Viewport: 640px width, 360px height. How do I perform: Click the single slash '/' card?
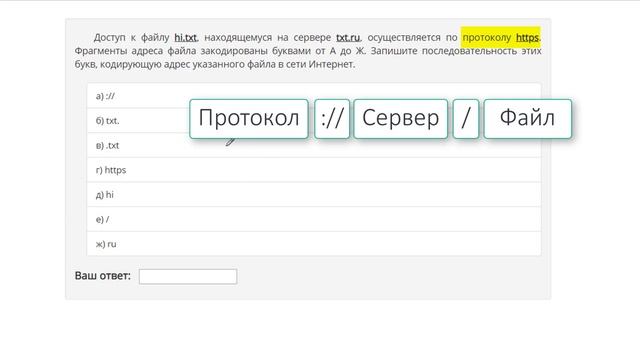coord(466,118)
